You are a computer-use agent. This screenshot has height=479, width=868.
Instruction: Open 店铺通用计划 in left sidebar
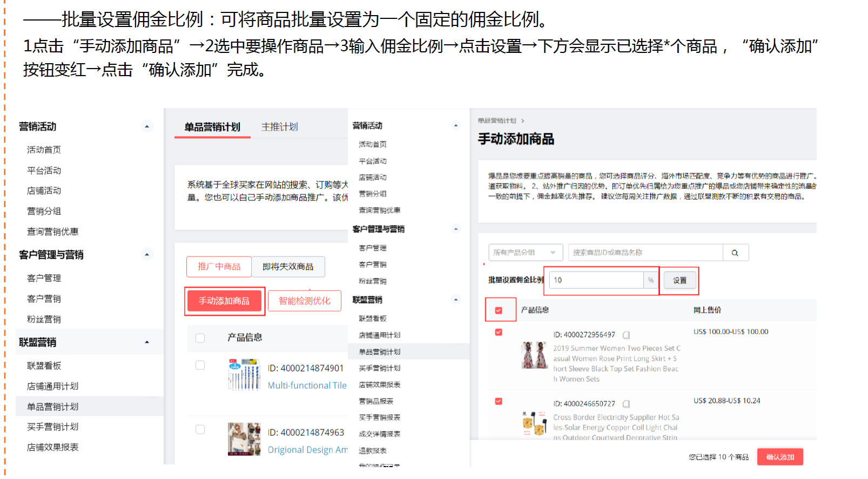[x=53, y=386]
